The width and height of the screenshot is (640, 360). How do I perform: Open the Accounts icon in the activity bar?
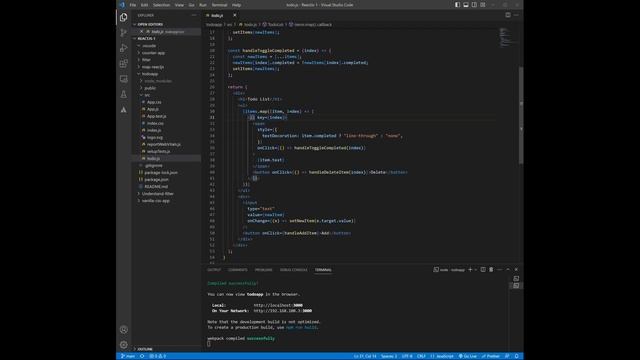click(x=124, y=329)
